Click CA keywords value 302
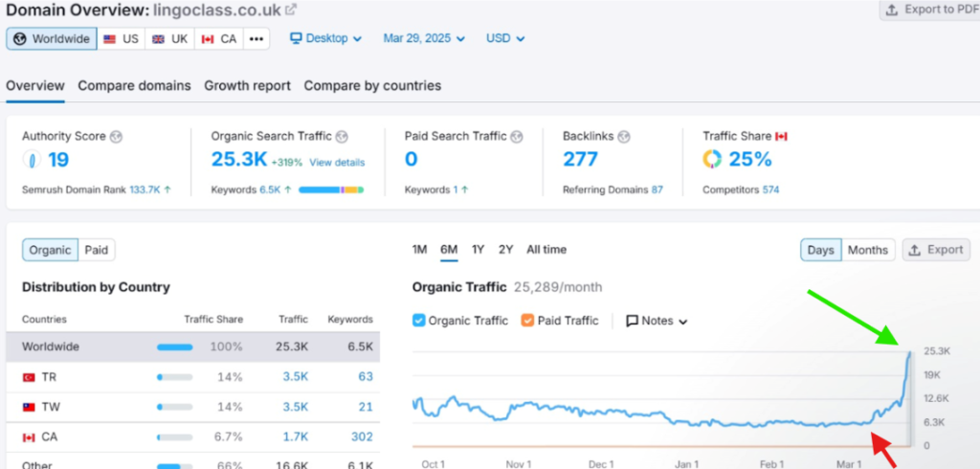 (362, 436)
